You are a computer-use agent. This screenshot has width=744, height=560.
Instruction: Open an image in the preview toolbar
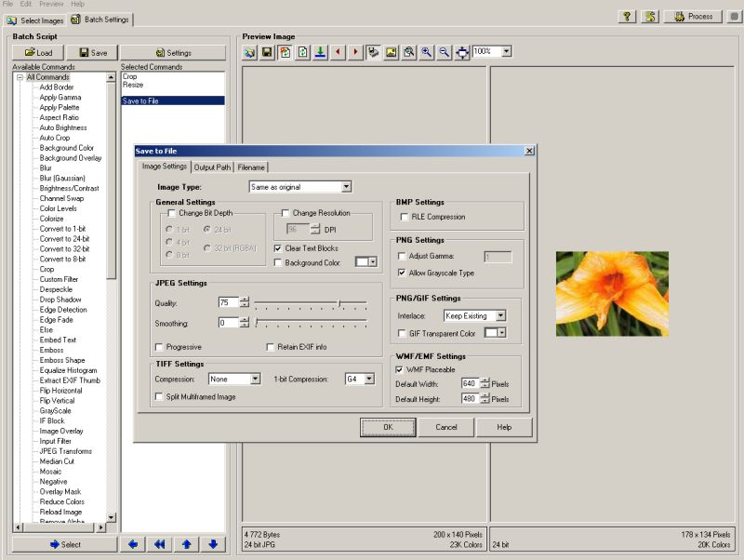[249, 52]
